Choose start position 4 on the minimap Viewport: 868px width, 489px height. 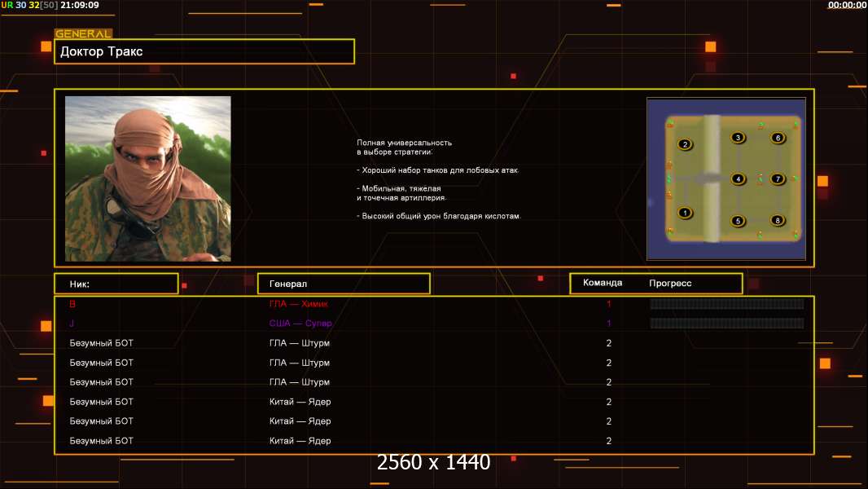click(738, 179)
